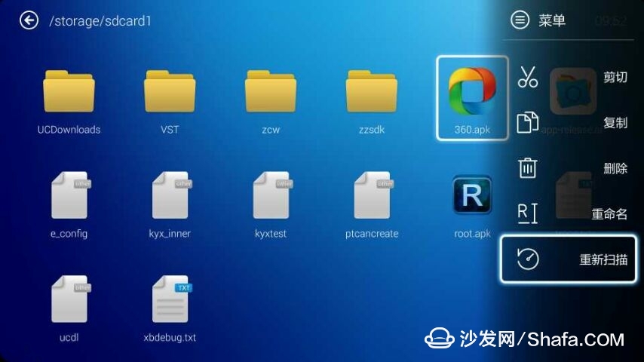The image size is (644, 362).
Task: Click the copy documents icon
Action: click(528, 122)
